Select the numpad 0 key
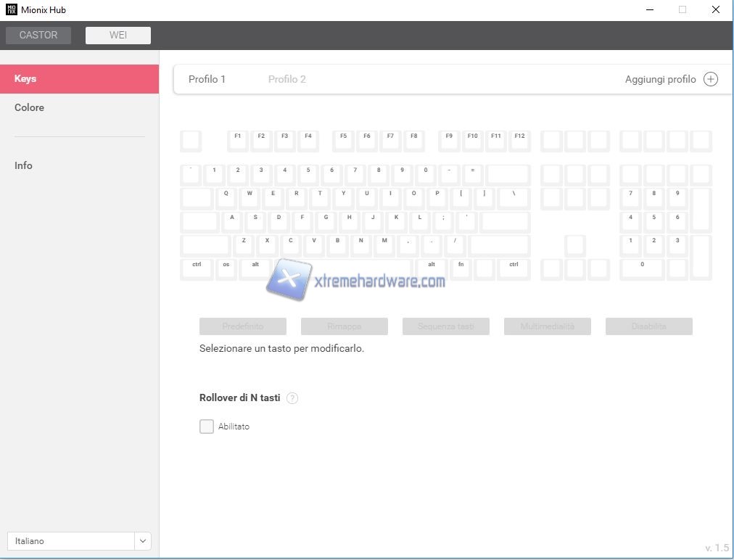734x560 pixels. pos(642,268)
